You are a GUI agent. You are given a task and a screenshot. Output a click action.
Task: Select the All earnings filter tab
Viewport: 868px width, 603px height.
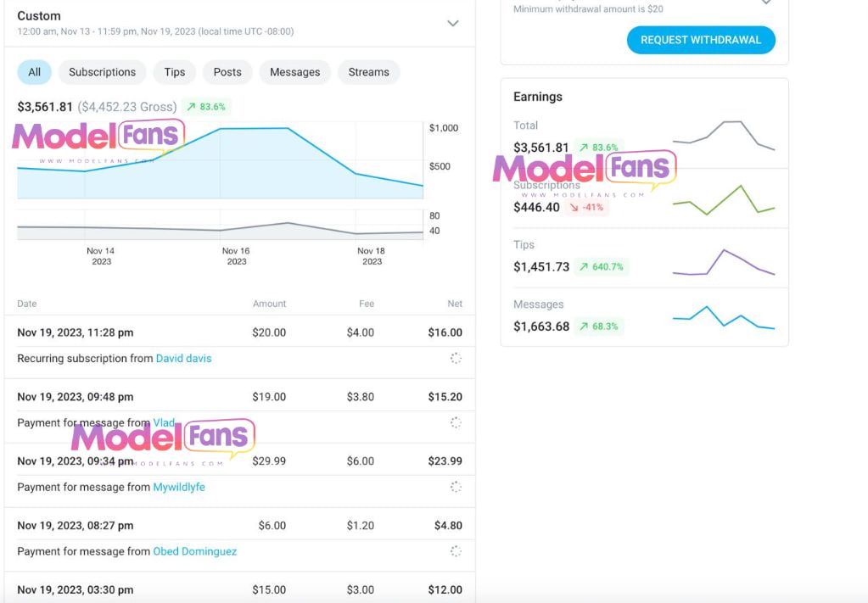point(34,72)
